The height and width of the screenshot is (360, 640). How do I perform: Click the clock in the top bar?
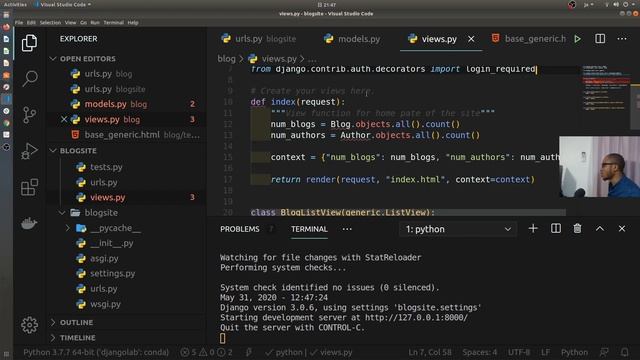pos(327,4)
